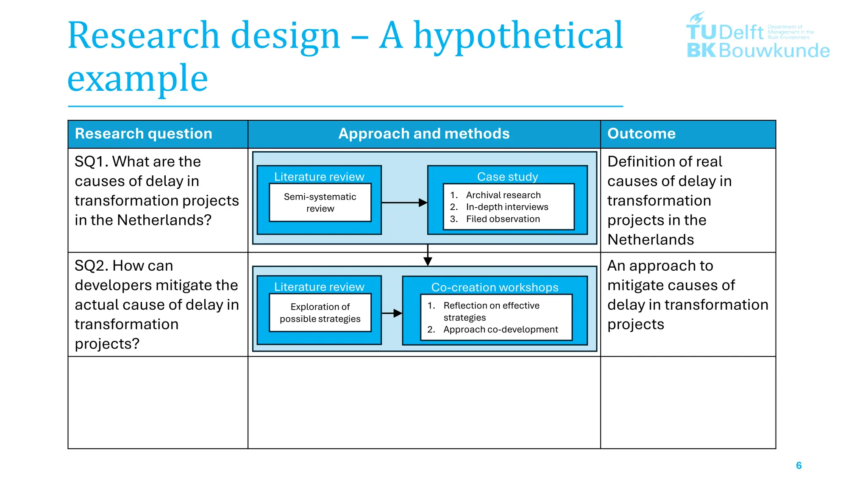This screenshot has width=868, height=488.
Task: Click the first Literature review box heading
Action: point(319,176)
